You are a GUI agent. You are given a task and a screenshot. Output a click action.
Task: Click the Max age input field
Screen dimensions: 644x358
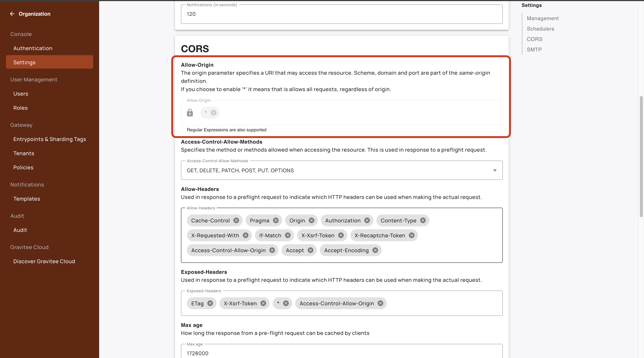tap(341, 353)
